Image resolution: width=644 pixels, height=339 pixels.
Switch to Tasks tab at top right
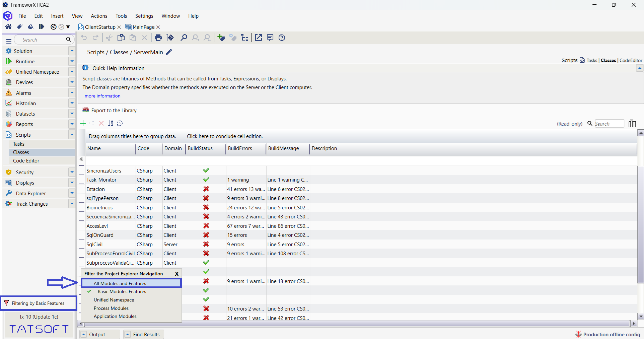pyautogui.click(x=592, y=60)
